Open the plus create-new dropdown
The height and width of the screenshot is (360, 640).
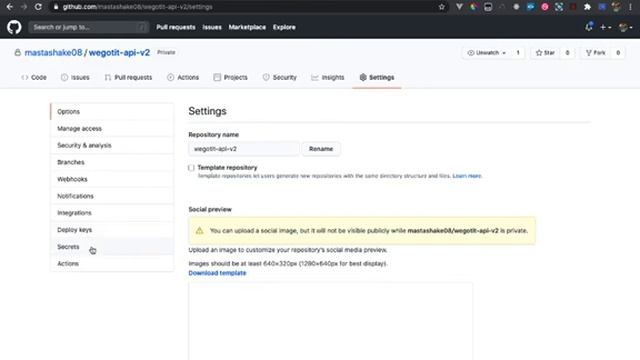pos(605,27)
